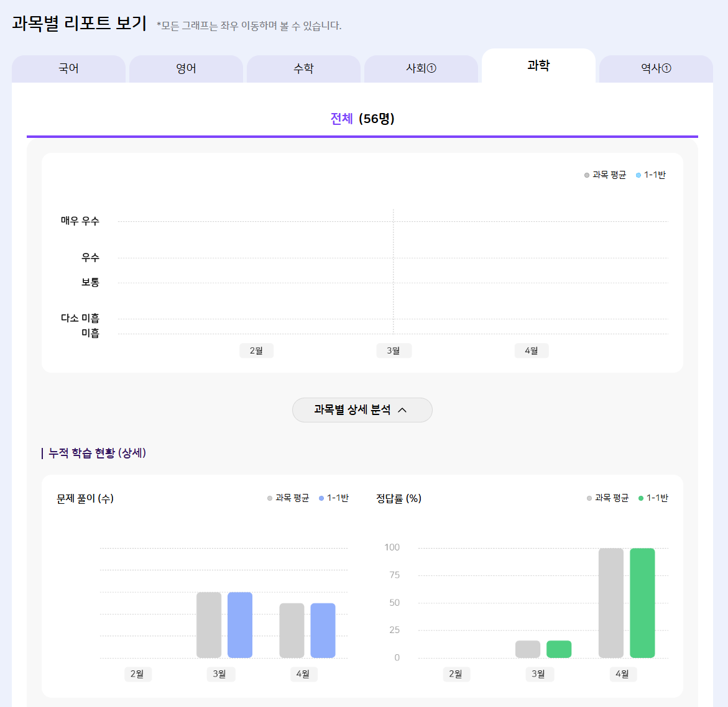Open the 역사① subject tab
Image resolution: width=728 pixels, height=707 pixels.
click(x=656, y=68)
